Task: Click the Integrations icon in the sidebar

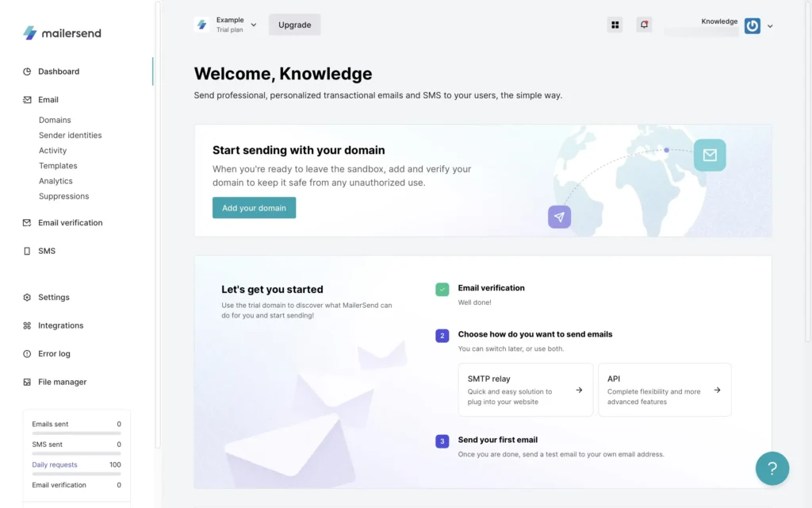Action: tap(26, 325)
